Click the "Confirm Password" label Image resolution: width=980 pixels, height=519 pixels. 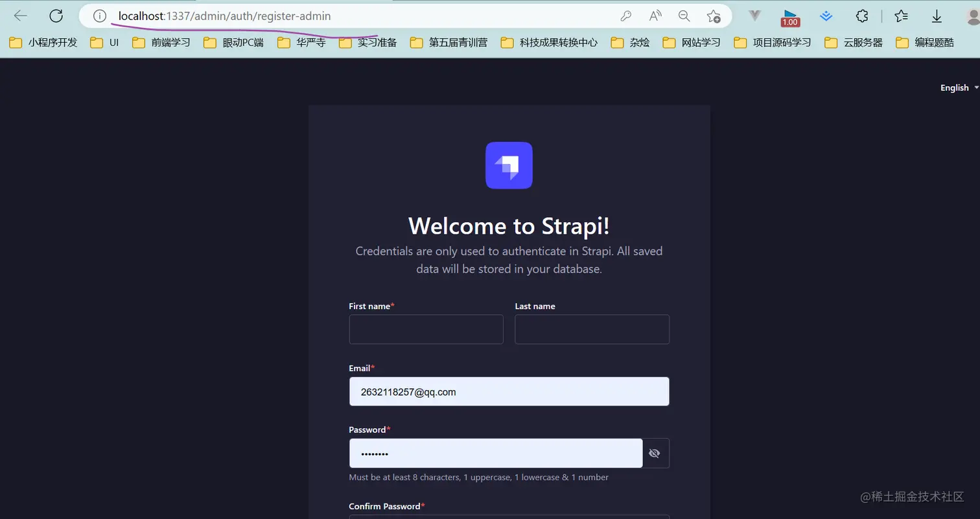[x=387, y=506]
